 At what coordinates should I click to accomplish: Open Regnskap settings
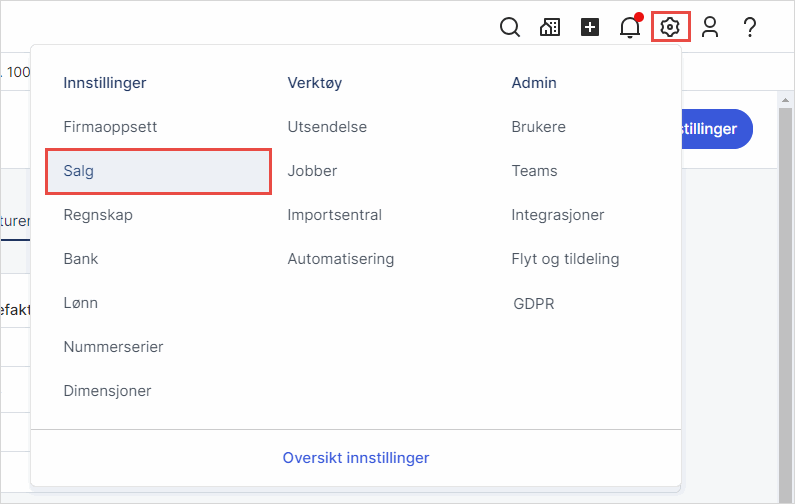point(98,215)
